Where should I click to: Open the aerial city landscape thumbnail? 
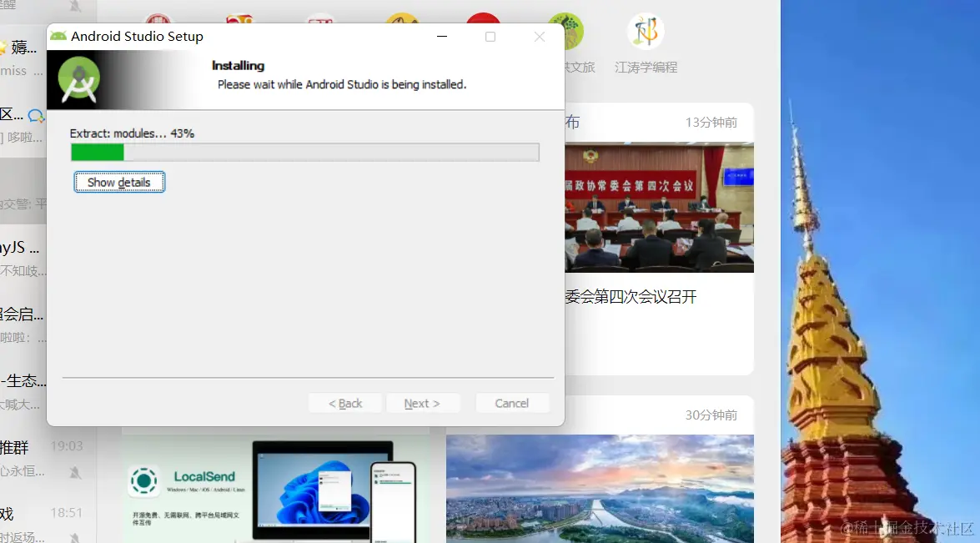click(600, 489)
